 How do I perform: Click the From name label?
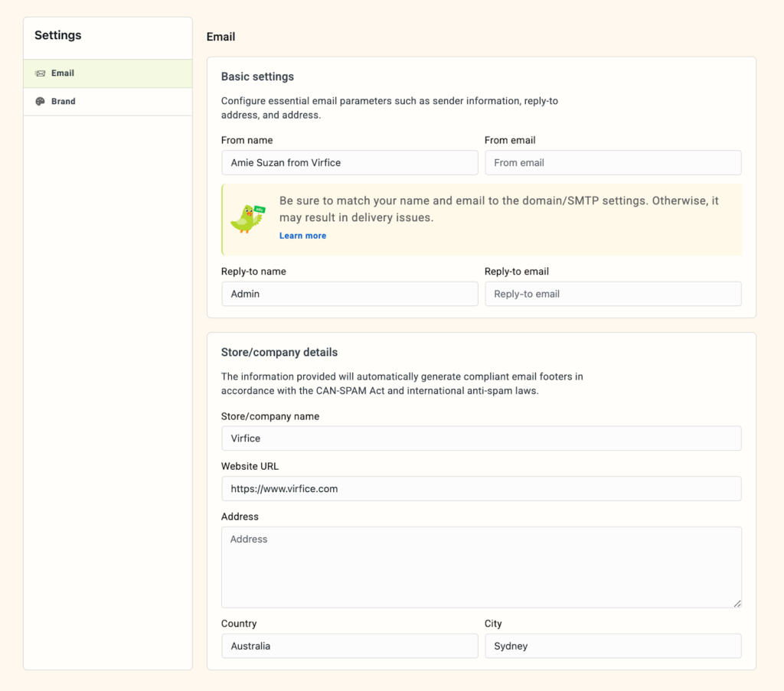coord(247,140)
